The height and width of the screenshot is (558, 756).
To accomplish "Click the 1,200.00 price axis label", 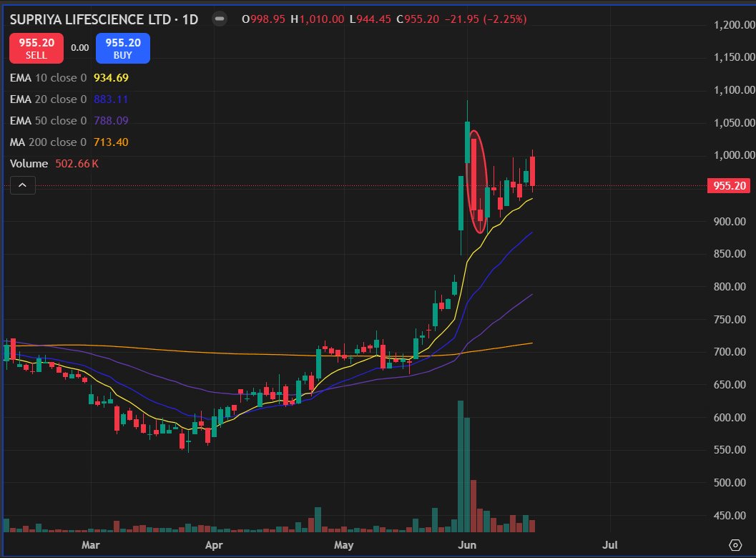I will (x=734, y=24).
